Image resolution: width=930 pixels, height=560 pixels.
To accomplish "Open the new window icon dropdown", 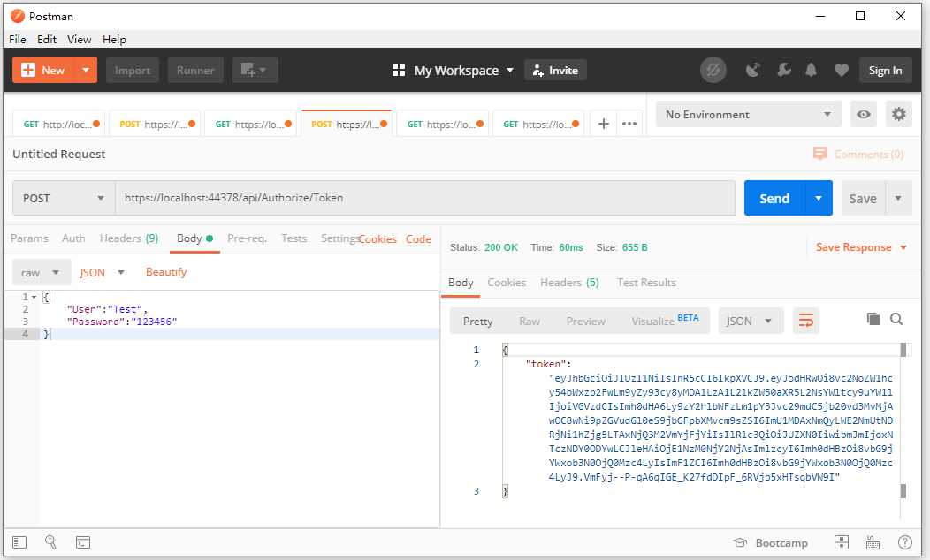I will (255, 71).
